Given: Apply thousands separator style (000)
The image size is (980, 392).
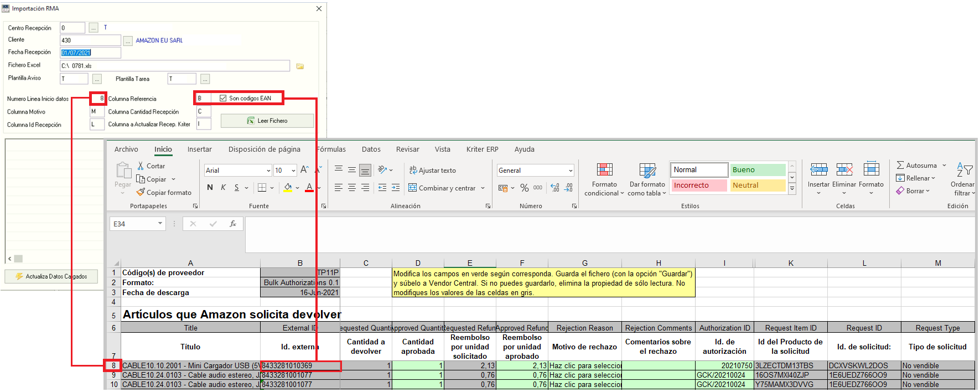Looking at the screenshot, I should pos(538,188).
